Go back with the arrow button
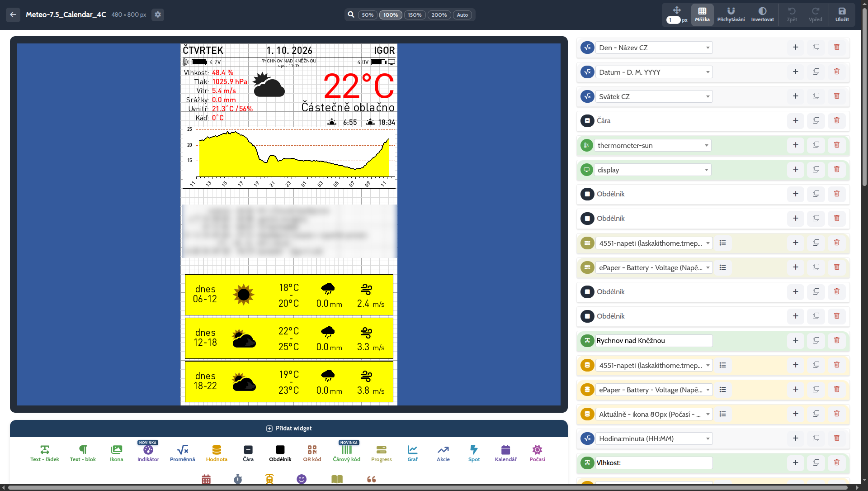This screenshot has height=491, width=868. pyautogui.click(x=13, y=14)
